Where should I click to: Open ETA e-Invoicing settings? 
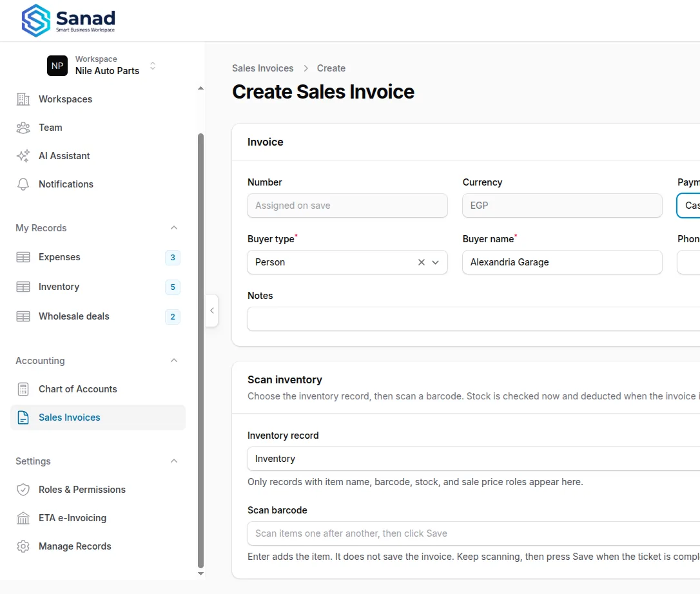click(x=73, y=518)
